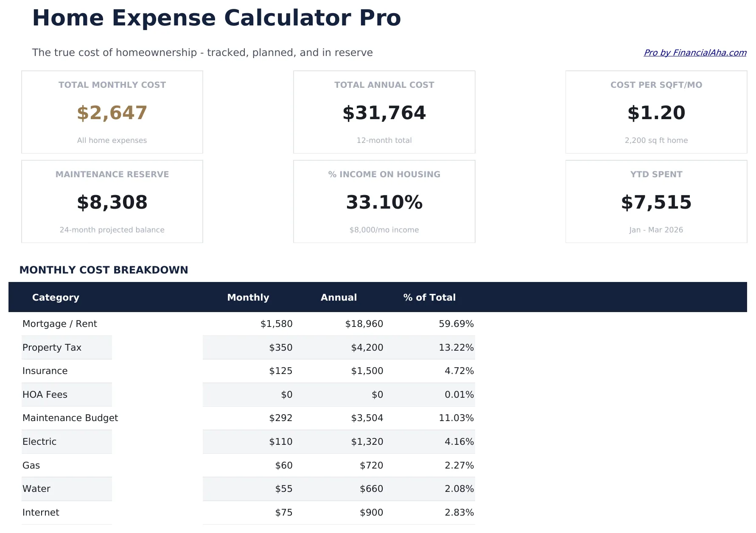Open the Pro by FinancialAha.com link
The image size is (756, 533).
tap(694, 53)
